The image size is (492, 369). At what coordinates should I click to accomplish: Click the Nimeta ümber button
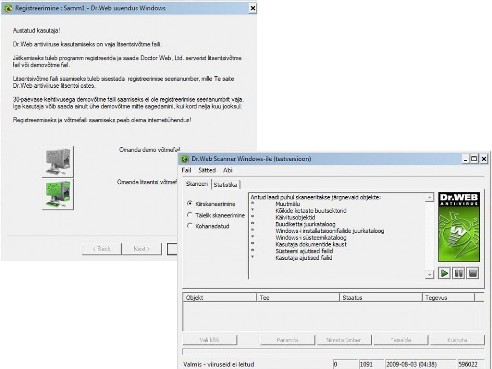pyautogui.click(x=344, y=340)
